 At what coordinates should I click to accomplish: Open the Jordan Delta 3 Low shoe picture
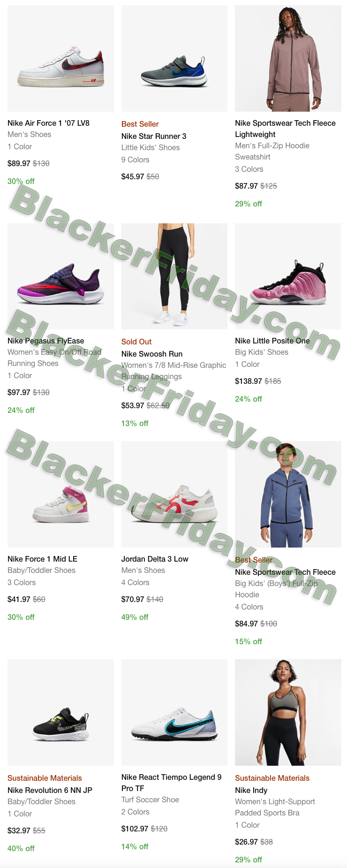(x=174, y=494)
